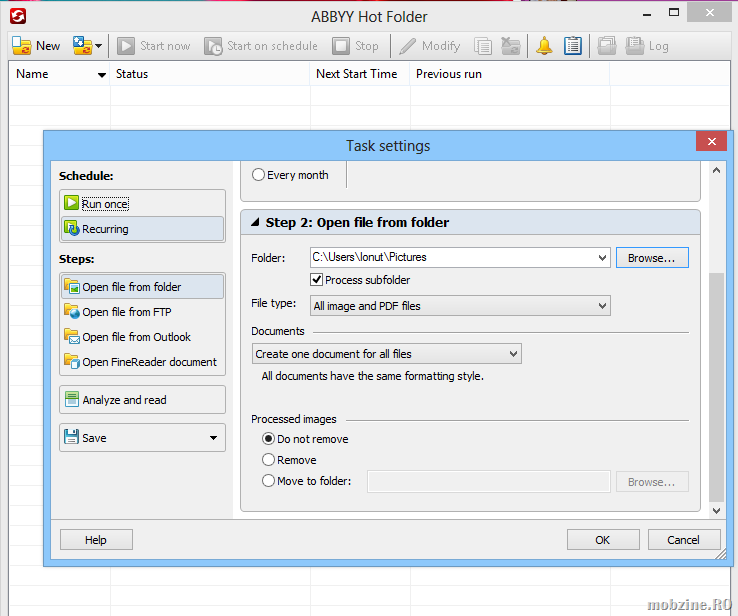Click the notification bell icon

point(545,46)
